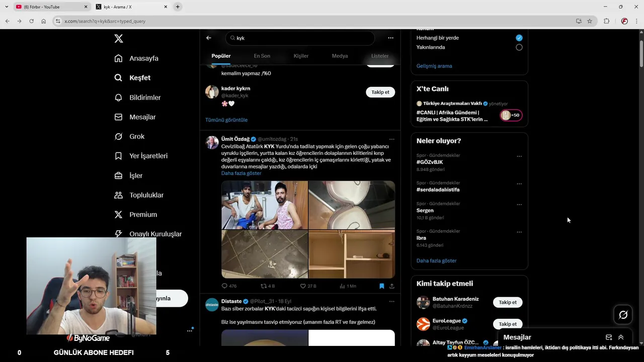Open search options three-dot menu
The width and height of the screenshot is (644, 362).
pyautogui.click(x=390, y=38)
